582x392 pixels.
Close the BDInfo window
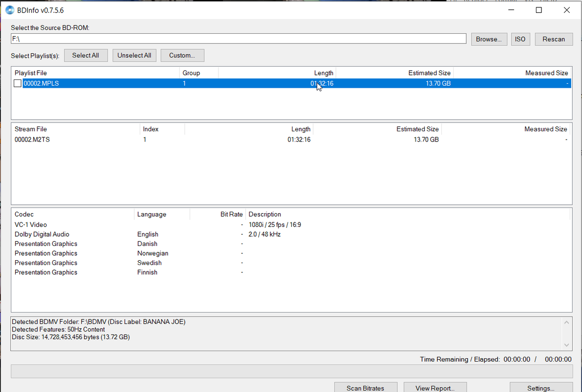567,10
